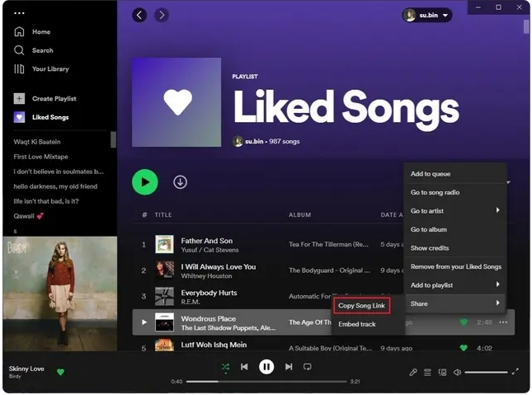This screenshot has height=395, width=532.
Task: Open i don't believe in soulmates playlist
Action: [59, 172]
